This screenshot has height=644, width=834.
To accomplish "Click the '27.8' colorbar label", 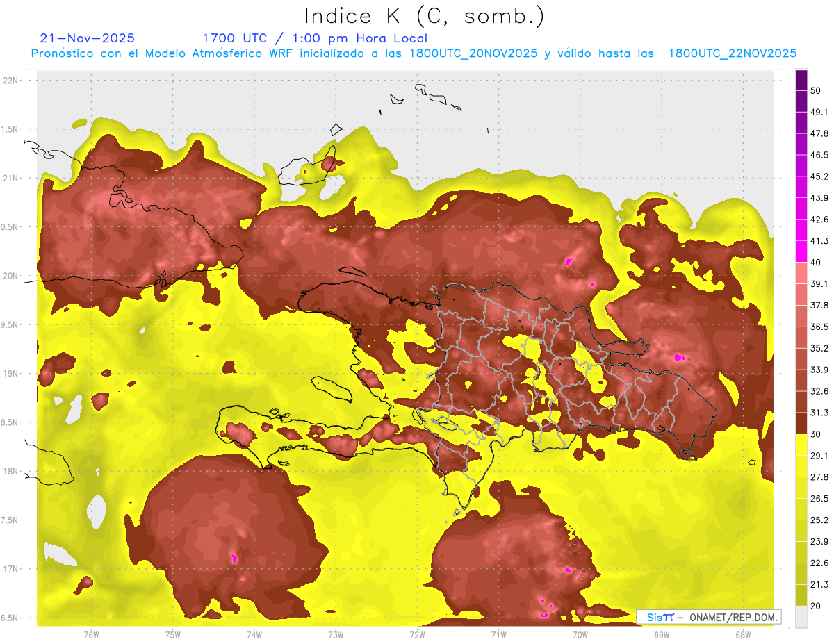I will pos(819,477).
